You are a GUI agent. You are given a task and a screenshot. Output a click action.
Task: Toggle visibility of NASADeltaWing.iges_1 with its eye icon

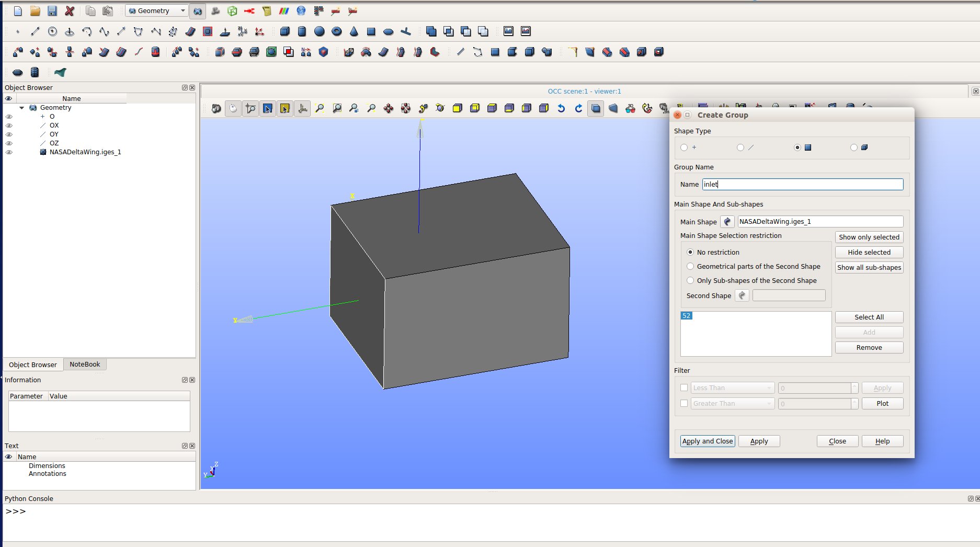[8, 152]
